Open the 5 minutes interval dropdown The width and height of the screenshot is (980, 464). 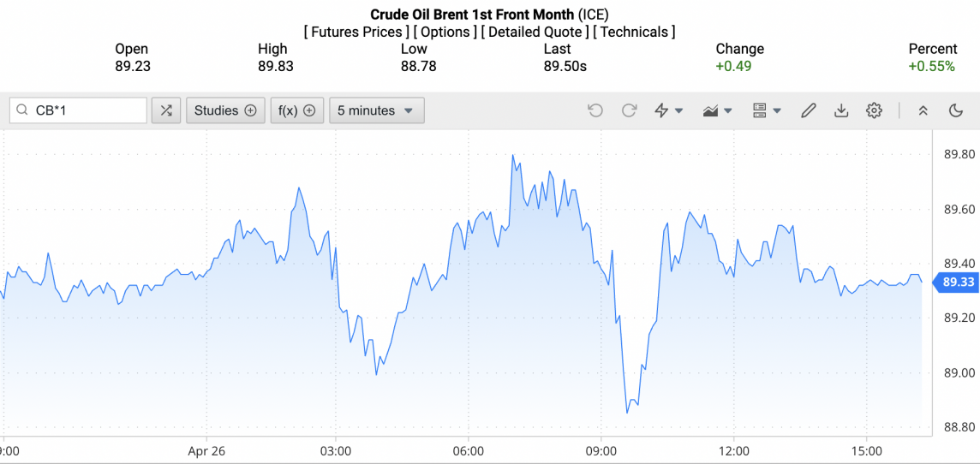pyautogui.click(x=376, y=110)
